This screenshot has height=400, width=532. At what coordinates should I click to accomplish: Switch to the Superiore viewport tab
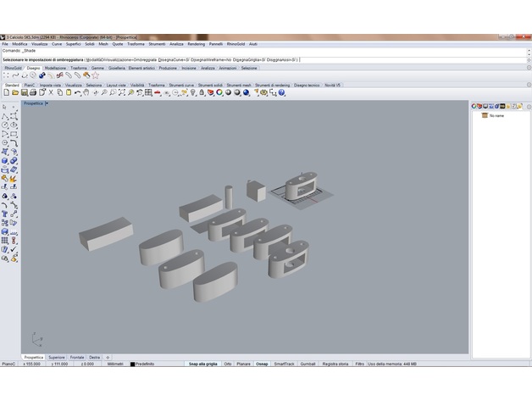point(56,358)
